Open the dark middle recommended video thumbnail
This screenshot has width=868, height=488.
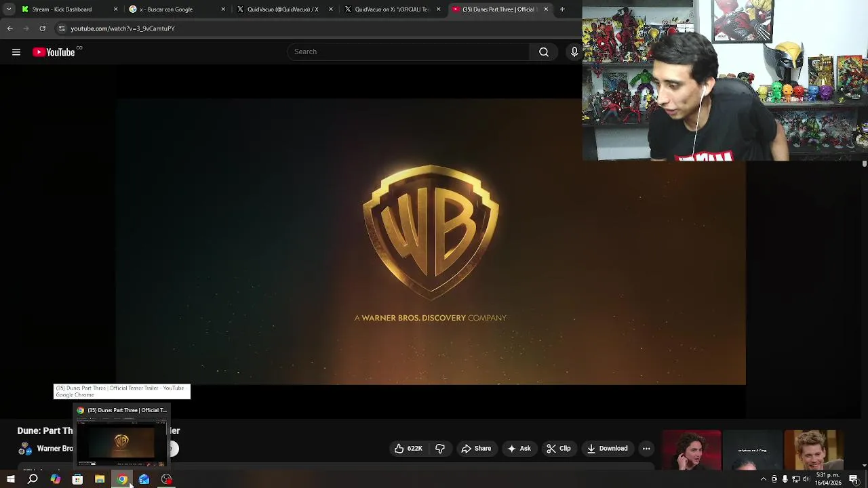(x=753, y=450)
